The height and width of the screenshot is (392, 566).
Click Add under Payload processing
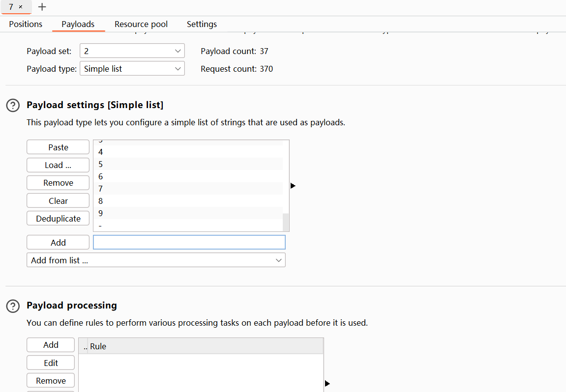(x=51, y=345)
